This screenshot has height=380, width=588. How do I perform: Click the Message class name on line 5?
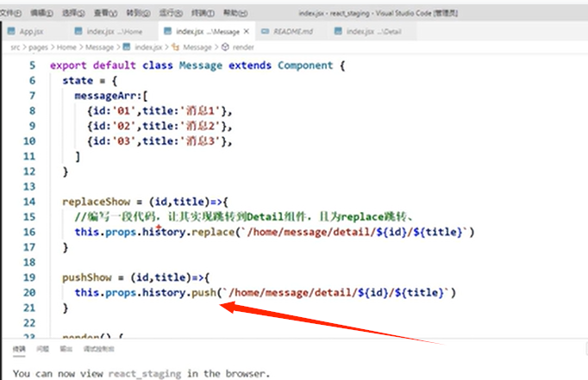(201, 65)
